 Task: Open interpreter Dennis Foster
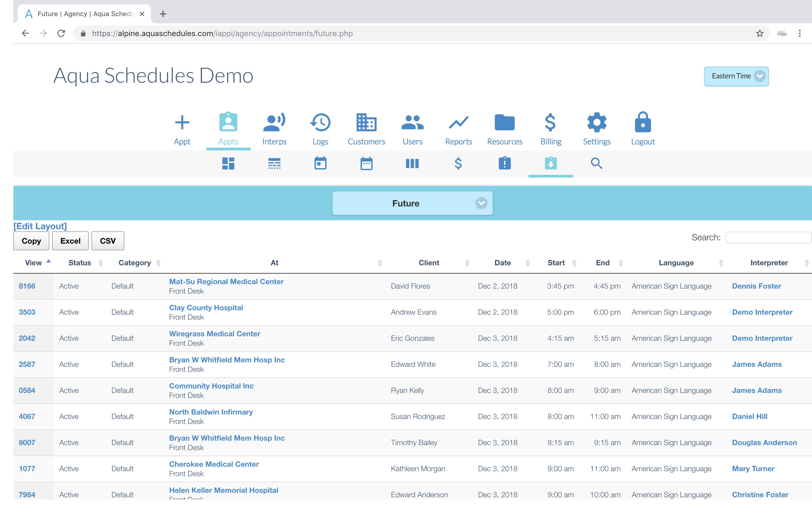[x=756, y=286]
